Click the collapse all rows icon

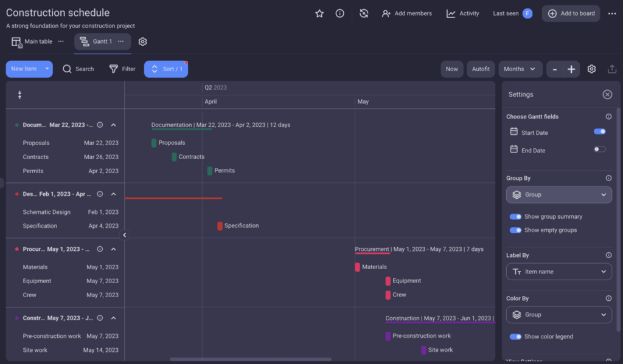point(19,95)
